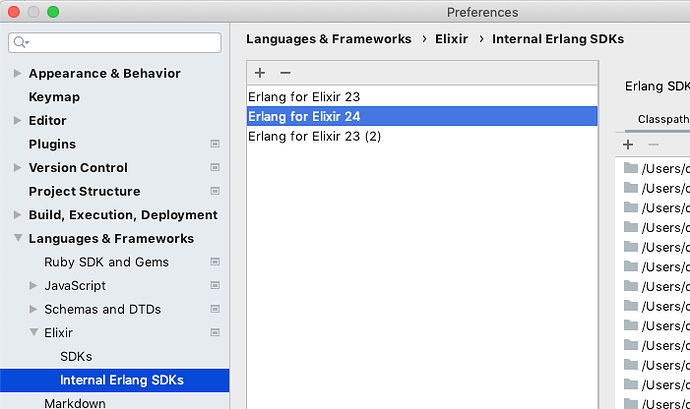This screenshot has width=690, height=409.
Task: Select SDKs under Elixir
Action: (76, 356)
